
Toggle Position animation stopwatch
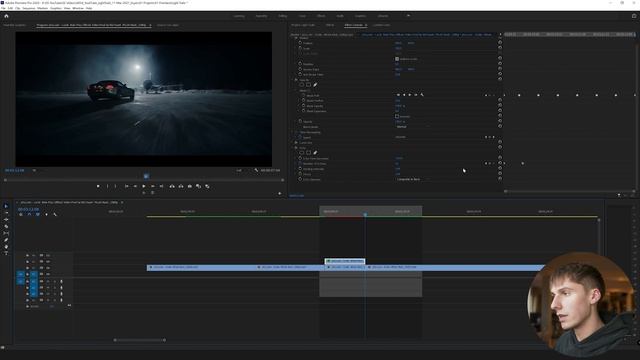coord(300,43)
